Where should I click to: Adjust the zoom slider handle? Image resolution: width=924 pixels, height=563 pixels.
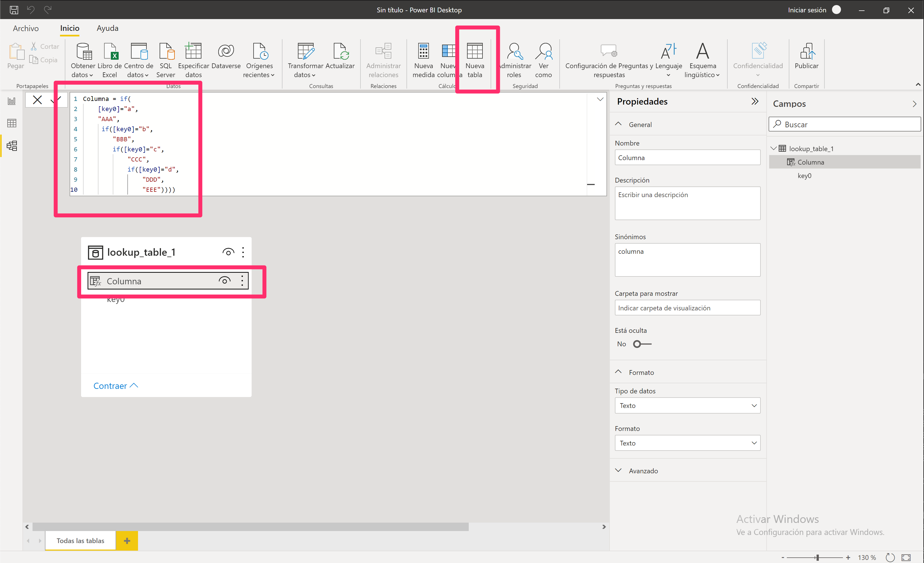pos(817,557)
